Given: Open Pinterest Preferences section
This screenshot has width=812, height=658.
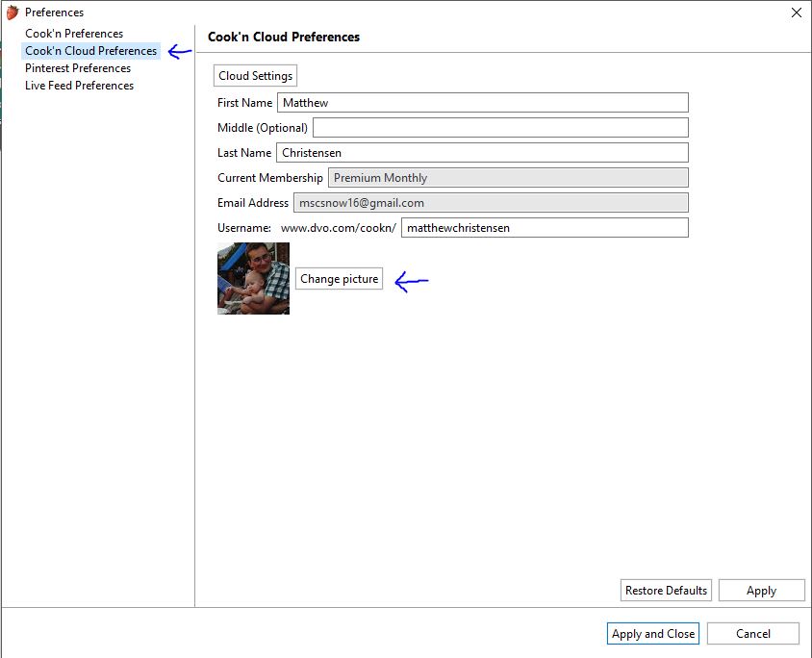Looking at the screenshot, I should 78,68.
